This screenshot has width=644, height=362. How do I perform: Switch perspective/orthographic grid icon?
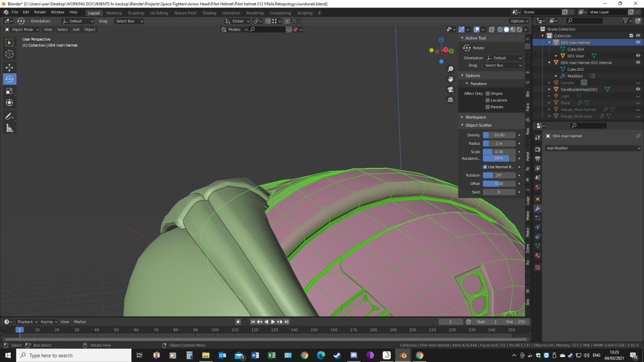coord(450,99)
